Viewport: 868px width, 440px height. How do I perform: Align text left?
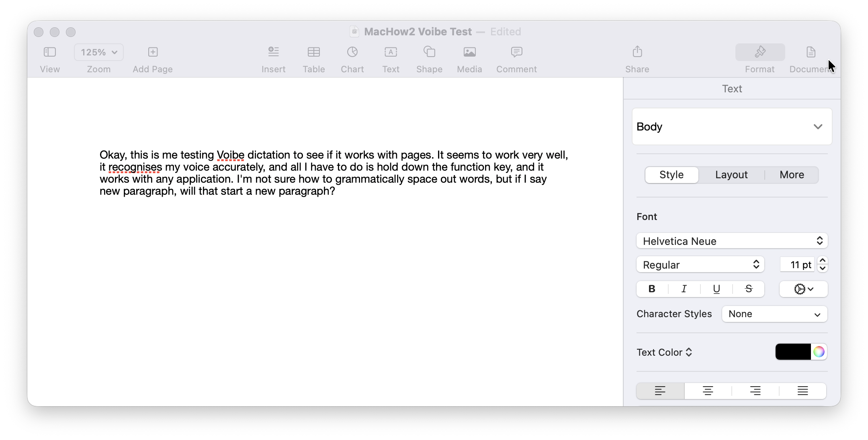point(660,391)
